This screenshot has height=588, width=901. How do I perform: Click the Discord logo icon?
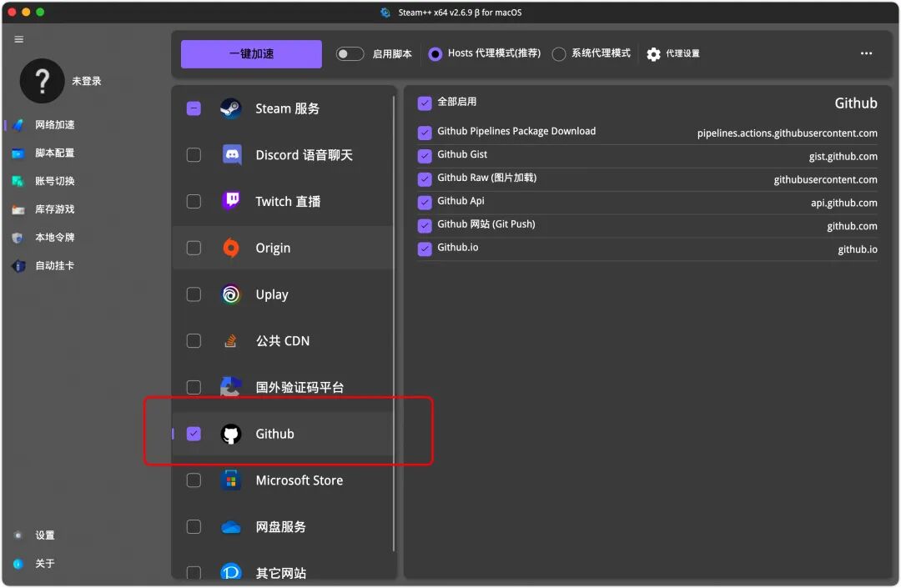point(231,155)
